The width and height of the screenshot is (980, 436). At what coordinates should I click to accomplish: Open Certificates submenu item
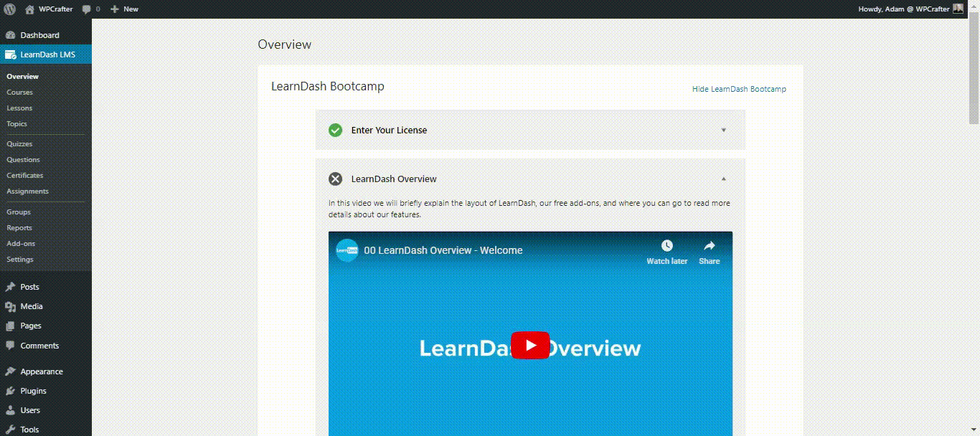pos(25,175)
